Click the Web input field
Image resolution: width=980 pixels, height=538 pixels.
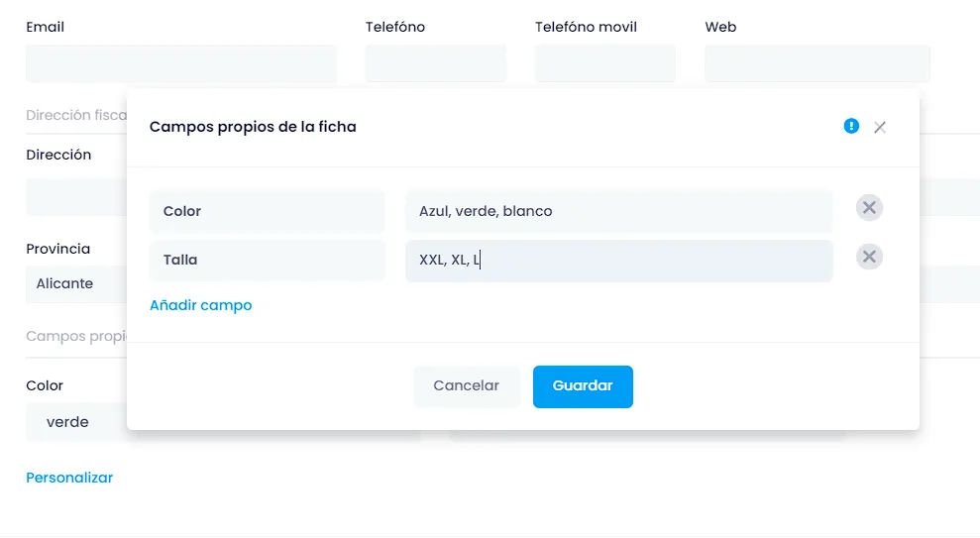tap(817, 63)
